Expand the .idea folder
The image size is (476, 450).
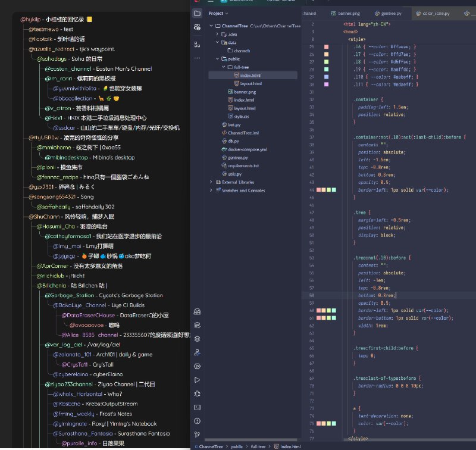[x=218, y=35]
